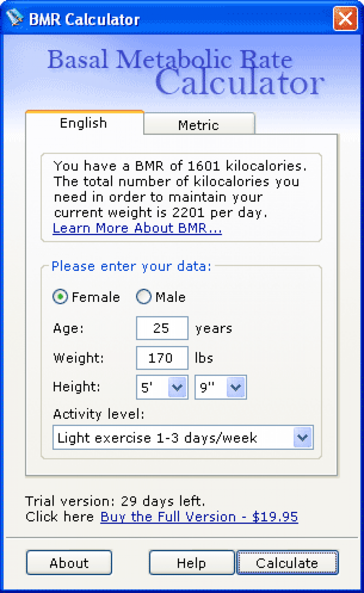364x593 pixels.
Task: Focus the Weight field showing 170
Action: click(162, 358)
